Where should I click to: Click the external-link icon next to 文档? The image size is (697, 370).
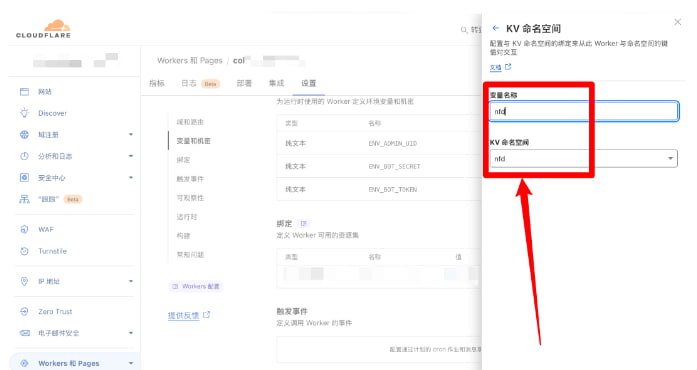(x=508, y=67)
